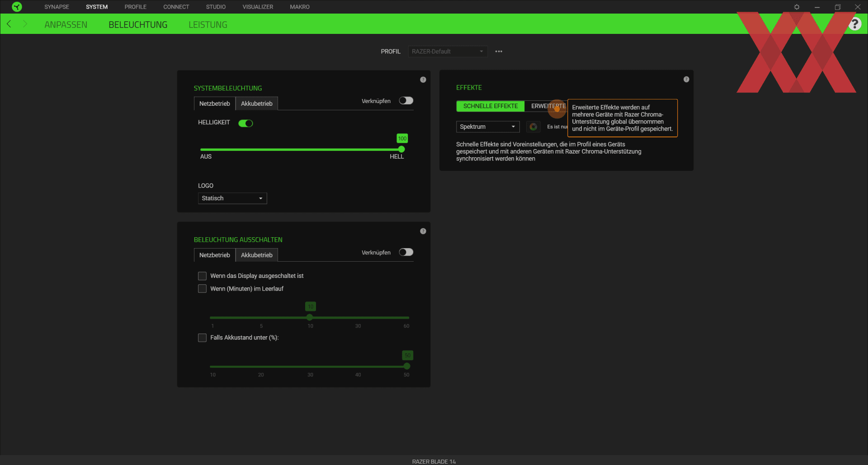Screen dimensions: 868x465
Task: Open the PROFILE top tab
Action: coord(136,7)
